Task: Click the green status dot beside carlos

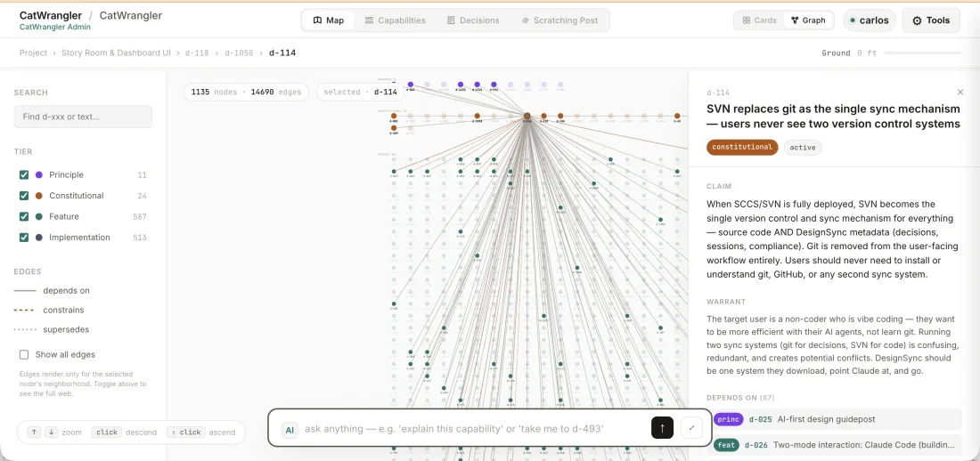Action: (x=853, y=20)
